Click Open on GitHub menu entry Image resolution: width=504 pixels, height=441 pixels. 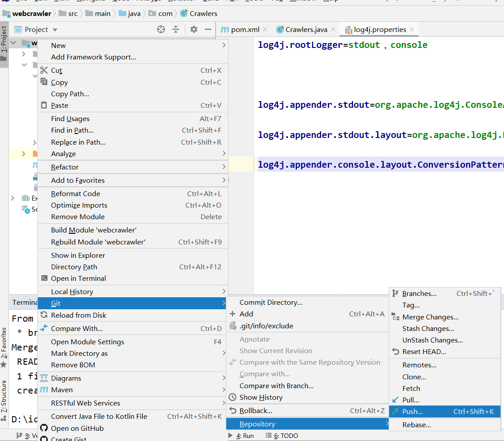point(77,428)
